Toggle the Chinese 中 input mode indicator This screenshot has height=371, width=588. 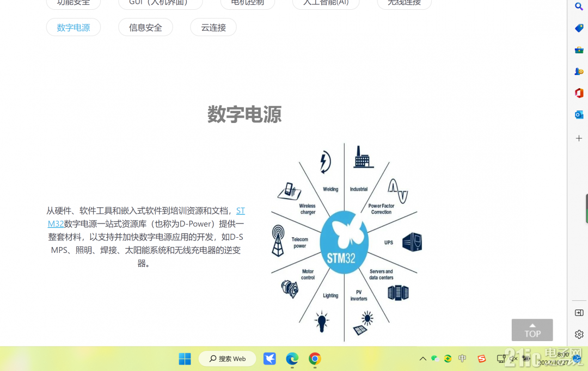[462, 358]
